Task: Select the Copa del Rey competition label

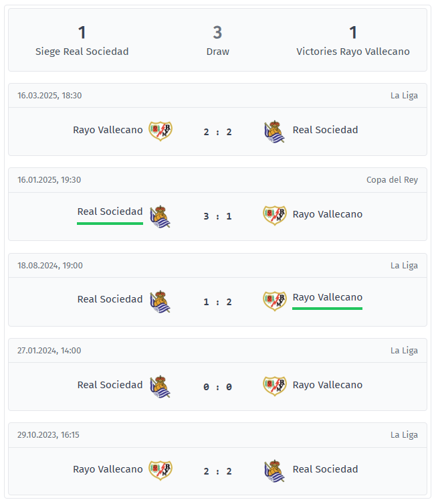Action: pyautogui.click(x=392, y=180)
